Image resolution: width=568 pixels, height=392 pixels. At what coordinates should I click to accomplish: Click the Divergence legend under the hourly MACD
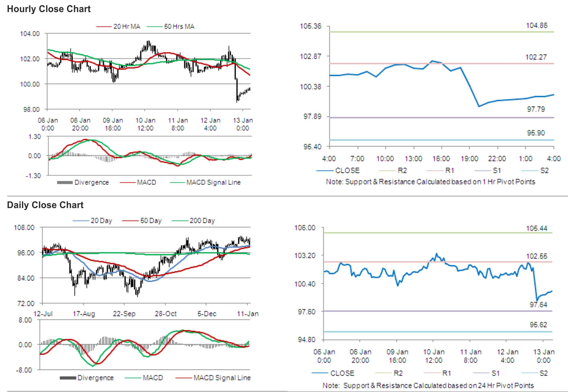point(91,182)
